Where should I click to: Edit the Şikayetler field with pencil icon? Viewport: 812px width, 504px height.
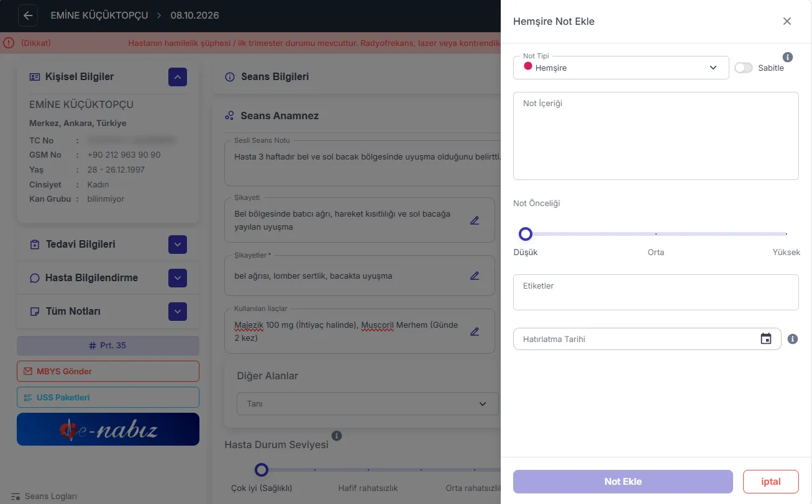475,276
